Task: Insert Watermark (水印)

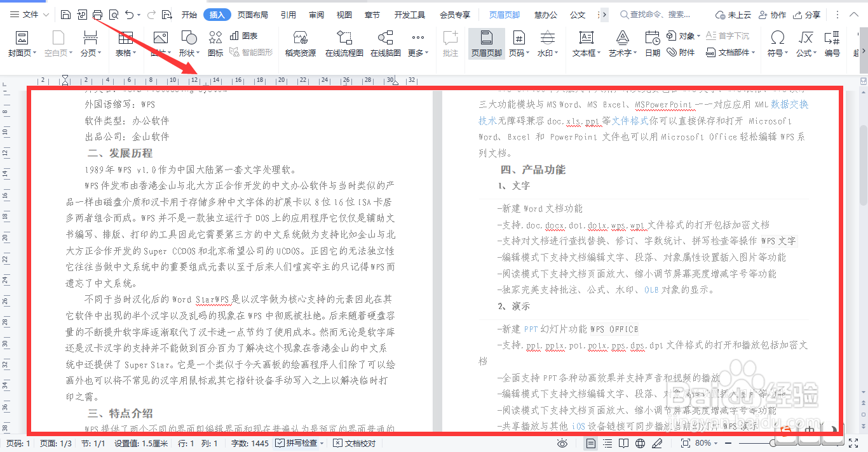Action: 547,44
